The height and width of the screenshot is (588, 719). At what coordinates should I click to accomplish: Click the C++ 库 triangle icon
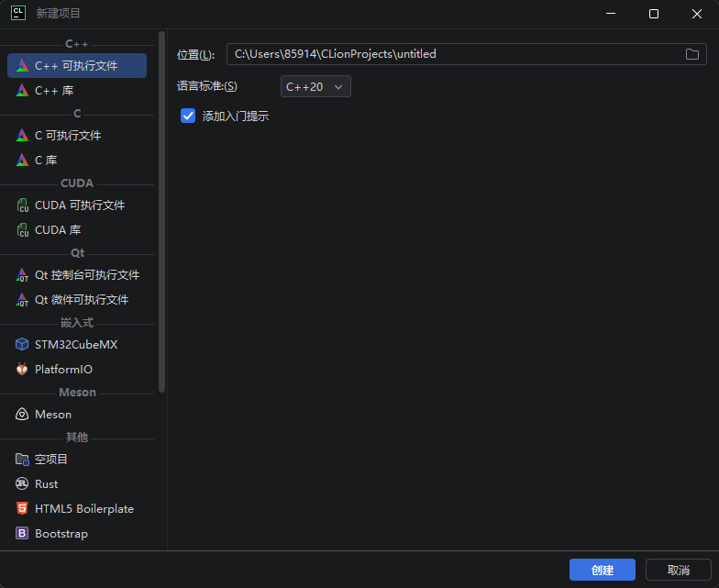click(x=22, y=90)
